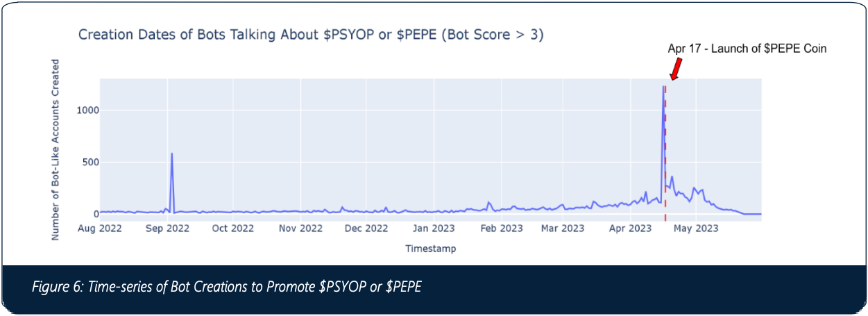Click the 'Timestamp' x-axis title

(x=430, y=248)
